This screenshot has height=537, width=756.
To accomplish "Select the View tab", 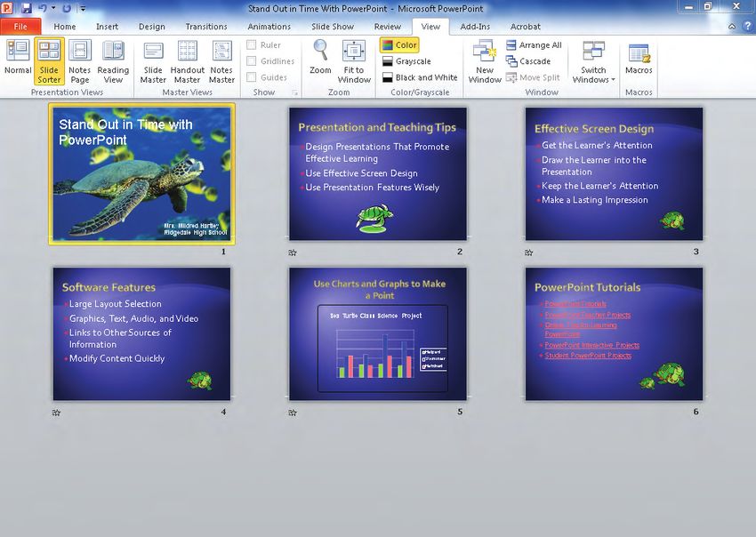I will (430, 27).
